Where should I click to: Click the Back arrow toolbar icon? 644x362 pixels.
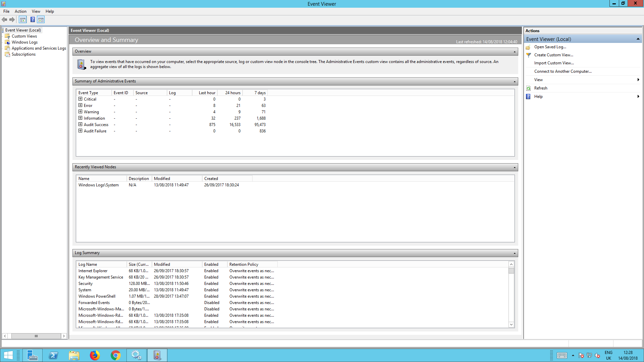tap(4, 20)
